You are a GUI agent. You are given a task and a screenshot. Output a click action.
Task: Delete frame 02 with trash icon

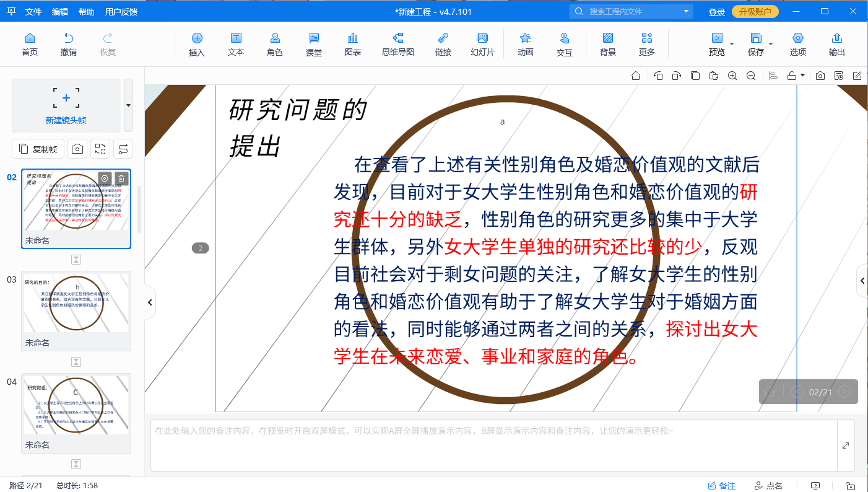[x=121, y=178]
